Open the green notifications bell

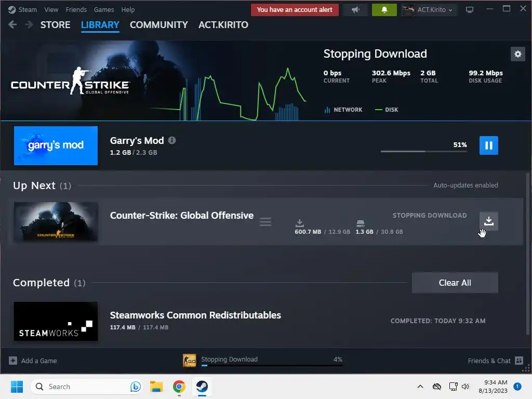coord(384,9)
